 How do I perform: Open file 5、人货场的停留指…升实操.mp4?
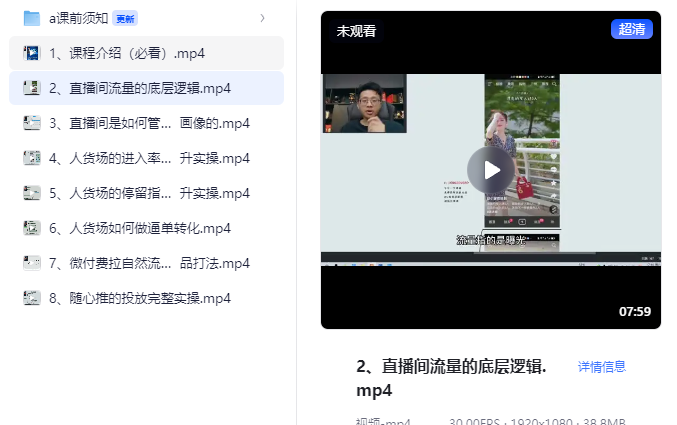[146, 193]
